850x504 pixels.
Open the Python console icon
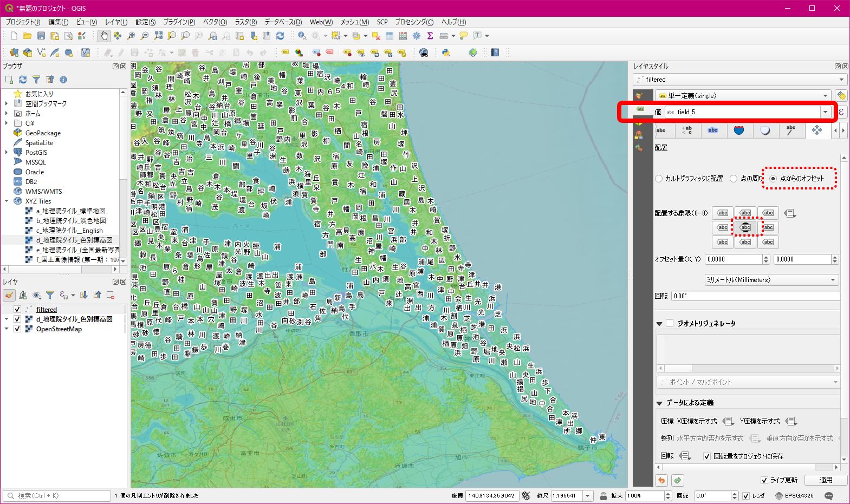(446, 53)
